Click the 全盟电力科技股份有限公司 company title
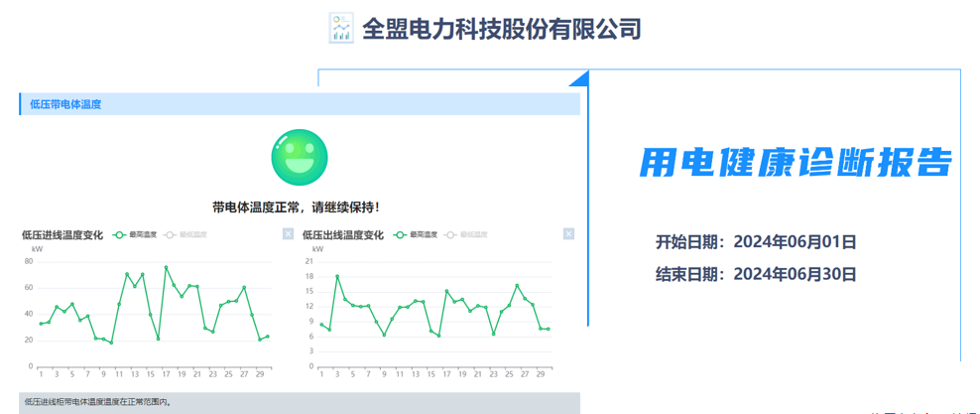 pos(501,28)
